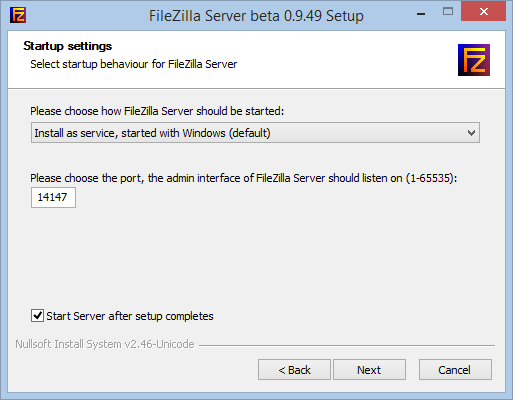This screenshot has height=400, width=513.
Task: Close the installer with red X
Action: click(483, 11)
